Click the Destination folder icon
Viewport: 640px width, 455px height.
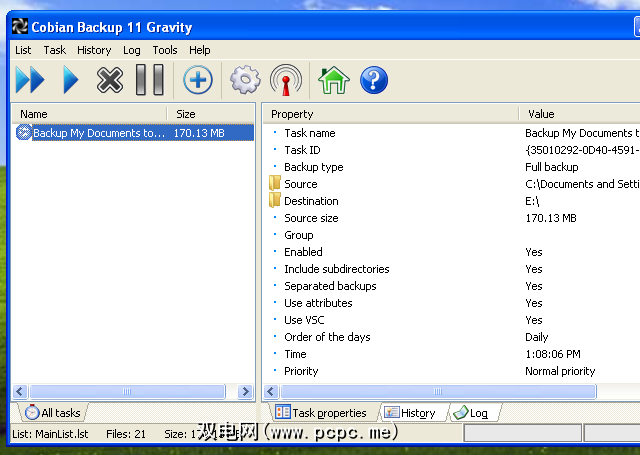(275, 200)
